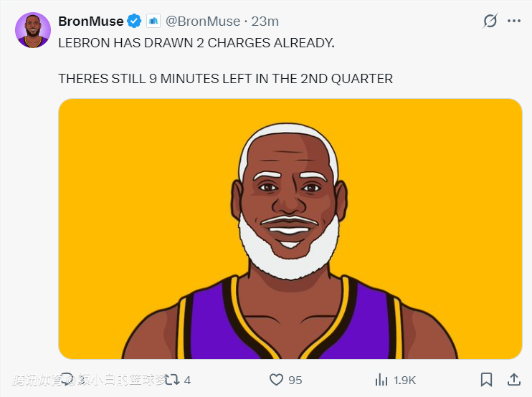The image size is (532, 397).
Task: Like the tweet with the heart icon
Action: pos(277,380)
